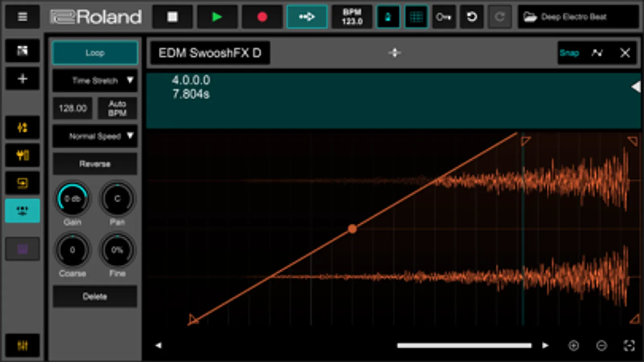Click the undo arrow icon

(x=472, y=17)
